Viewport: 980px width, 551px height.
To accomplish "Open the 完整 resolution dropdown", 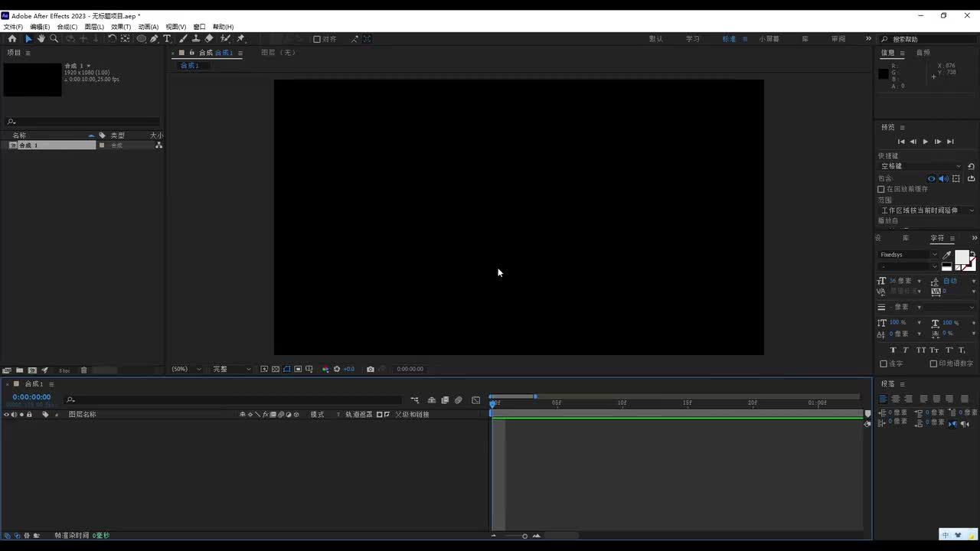I will click(x=231, y=369).
